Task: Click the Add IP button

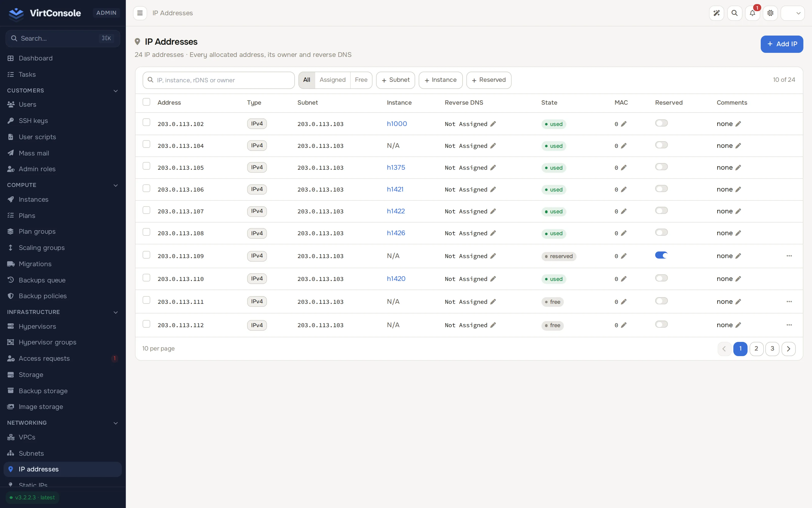Action: pyautogui.click(x=782, y=44)
